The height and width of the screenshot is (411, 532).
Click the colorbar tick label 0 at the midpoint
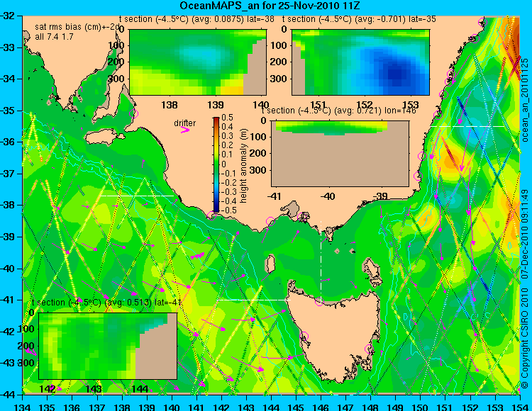223,164
